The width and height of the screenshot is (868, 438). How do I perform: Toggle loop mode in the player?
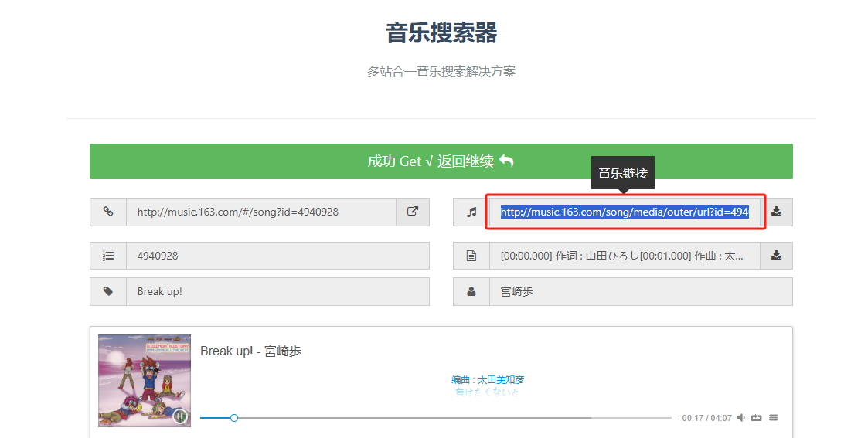click(x=757, y=418)
